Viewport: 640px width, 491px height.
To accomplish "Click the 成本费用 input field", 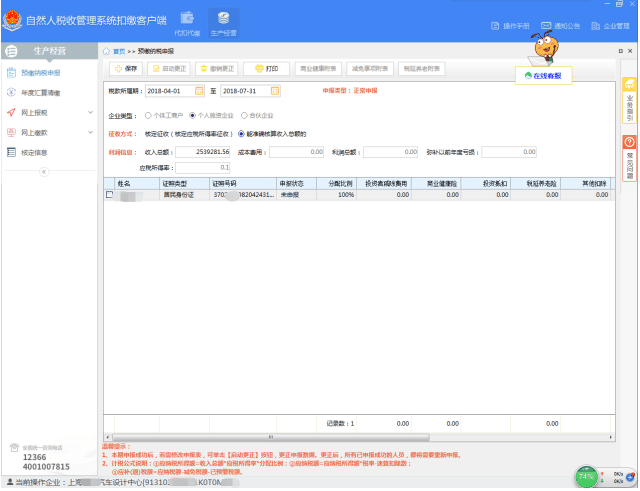I will click(x=296, y=152).
